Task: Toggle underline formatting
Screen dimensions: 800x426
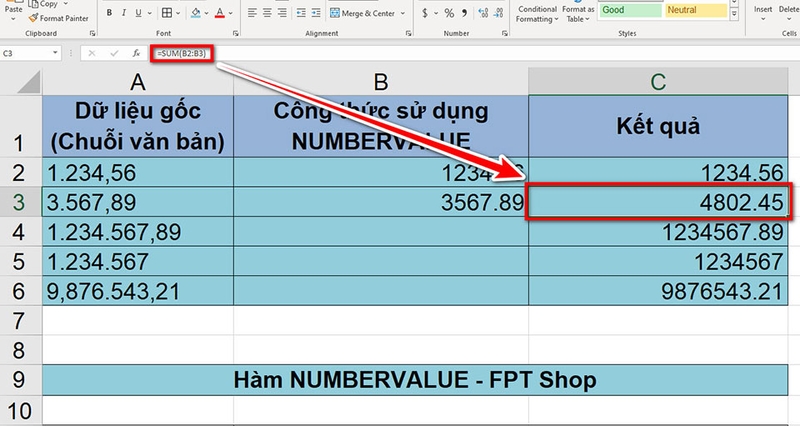Action: pos(138,13)
